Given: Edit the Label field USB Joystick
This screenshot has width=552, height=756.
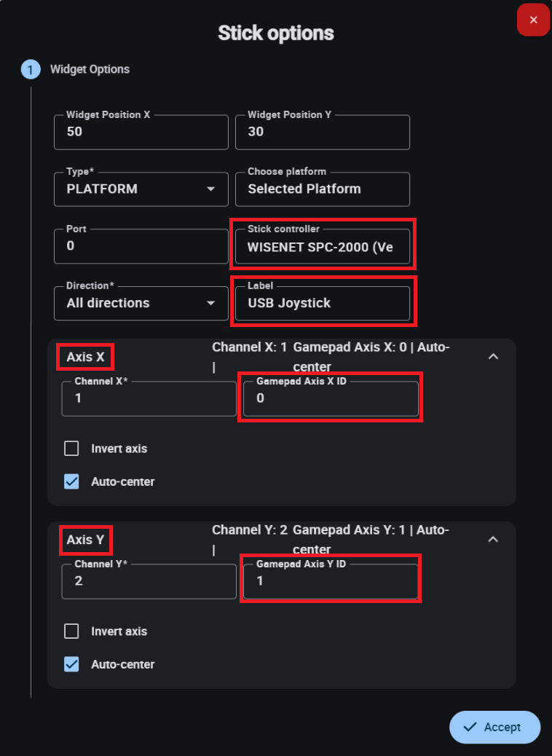Looking at the screenshot, I should (322, 303).
